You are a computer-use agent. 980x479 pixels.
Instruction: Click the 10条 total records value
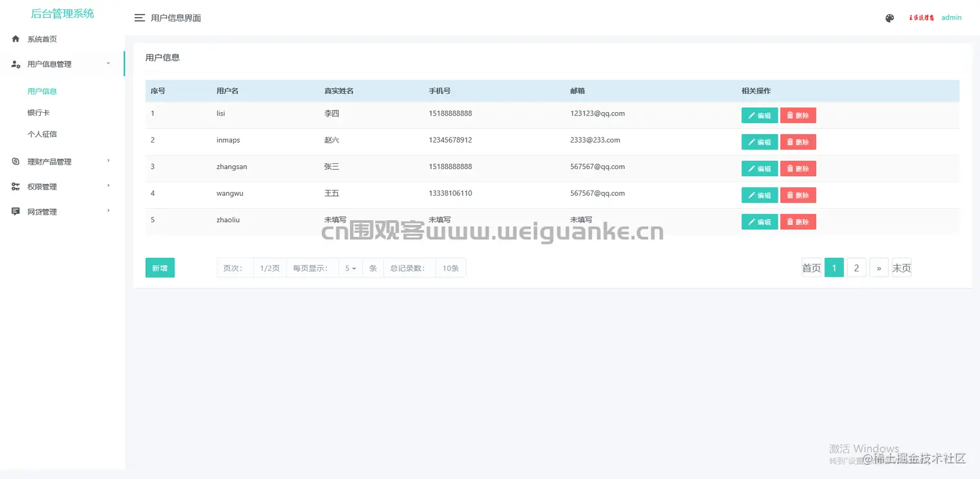click(450, 268)
